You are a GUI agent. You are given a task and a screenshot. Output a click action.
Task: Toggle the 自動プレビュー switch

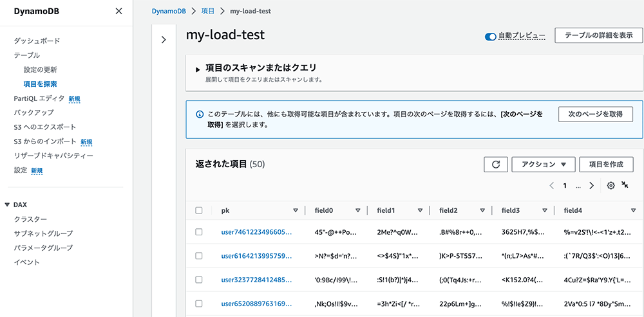pos(490,37)
